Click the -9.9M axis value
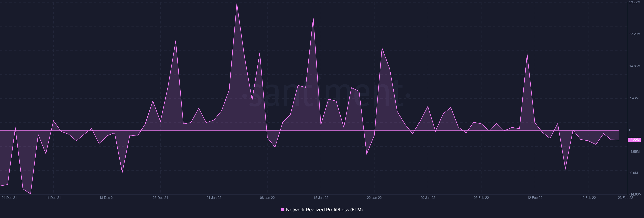This screenshot has height=218, width=644. pos(633,173)
